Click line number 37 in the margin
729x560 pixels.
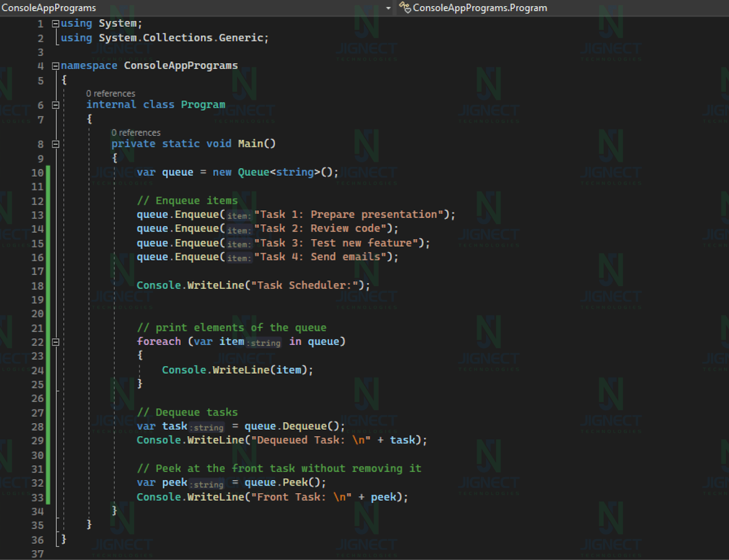(x=37, y=554)
